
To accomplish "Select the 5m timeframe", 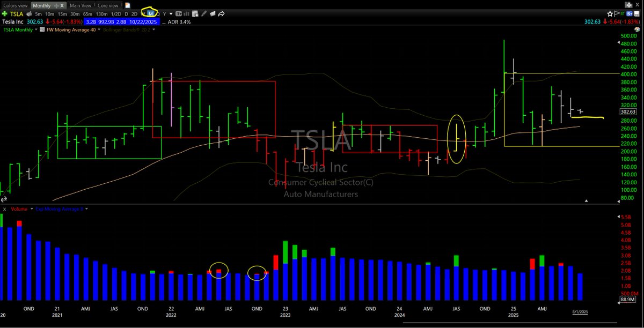I will 39,13.
